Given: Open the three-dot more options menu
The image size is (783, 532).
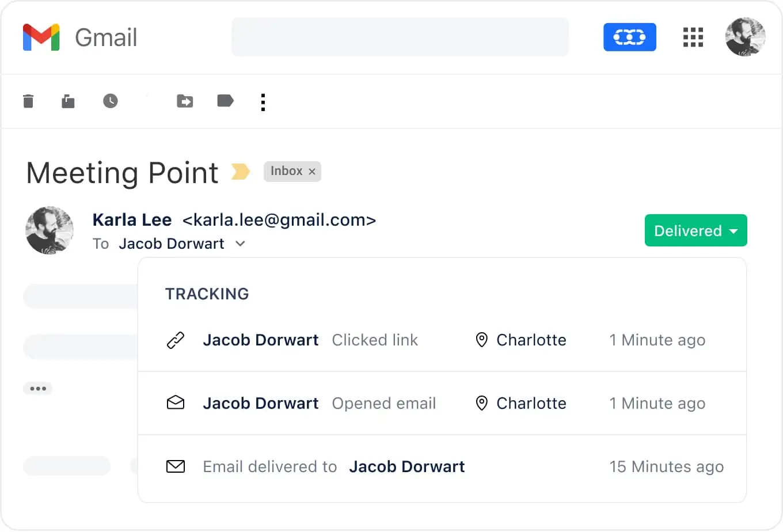Looking at the screenshot, I should pyautogui.click(x=263, y=102).
